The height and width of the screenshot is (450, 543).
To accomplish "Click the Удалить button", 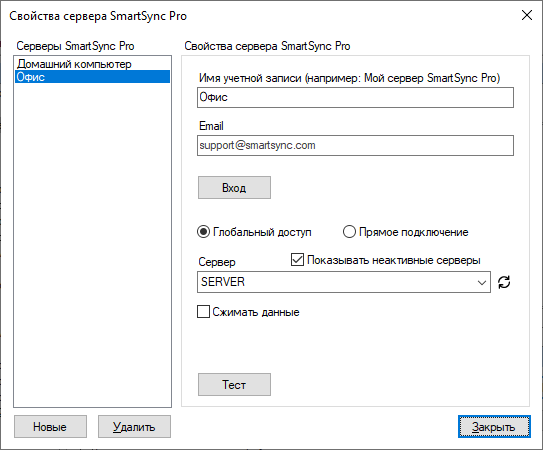I will [134, 427].
